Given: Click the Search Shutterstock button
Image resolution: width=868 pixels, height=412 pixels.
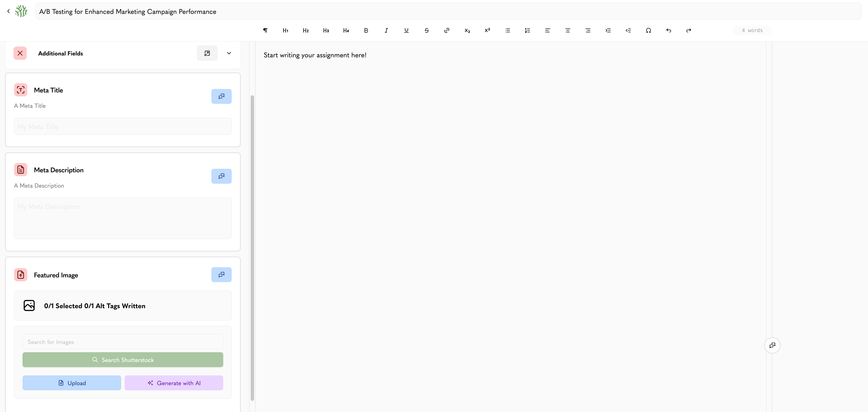Looking at the screenshot, I should click(x=123, y=360).
